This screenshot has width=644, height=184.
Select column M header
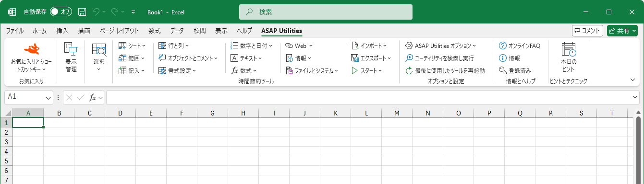pyautogui.click(x=397, y=113)
